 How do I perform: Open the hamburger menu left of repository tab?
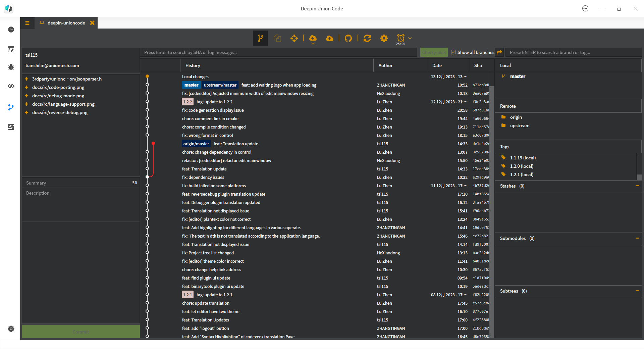(27, 23)
